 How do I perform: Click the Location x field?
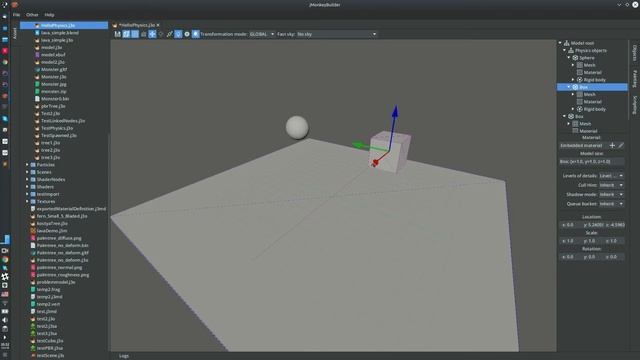coord(569,225)
